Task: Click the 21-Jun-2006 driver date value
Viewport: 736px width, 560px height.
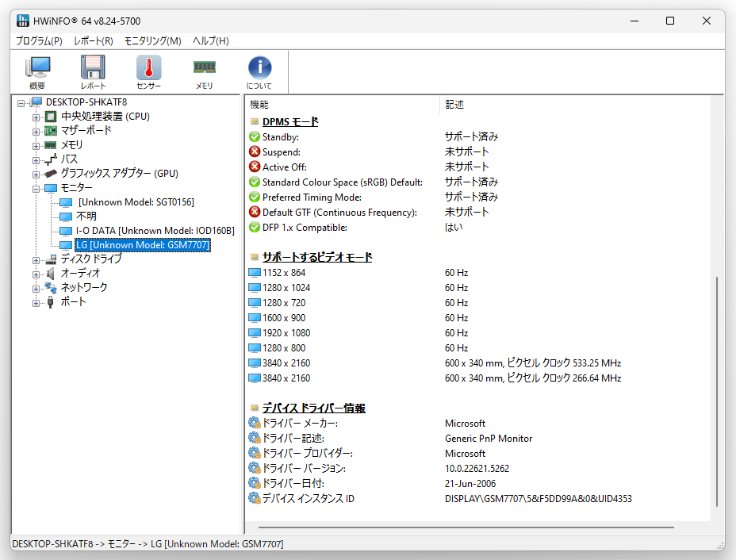Action: click(x=470, y=484)
